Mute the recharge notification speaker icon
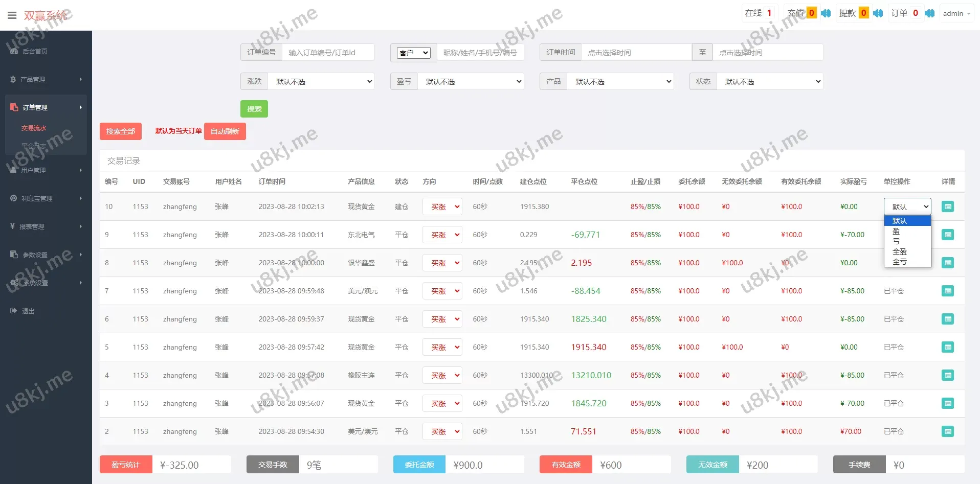 point(826,13)
